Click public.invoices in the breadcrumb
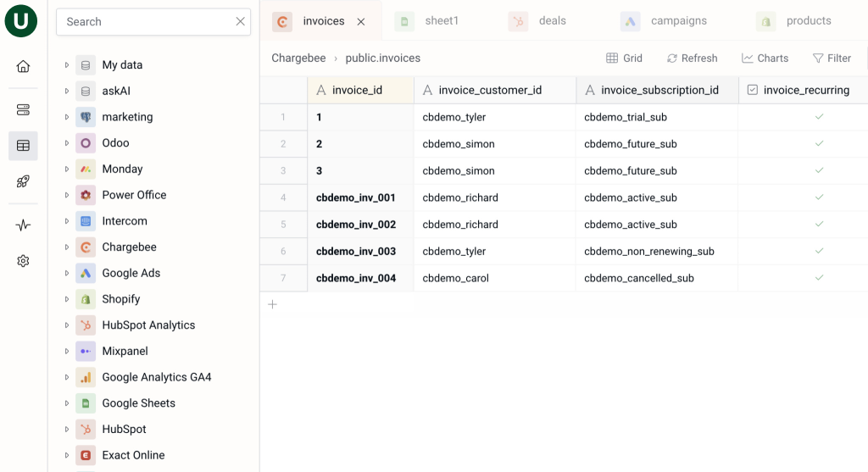Viewport: 868px width, 472px height. point(383,58)
